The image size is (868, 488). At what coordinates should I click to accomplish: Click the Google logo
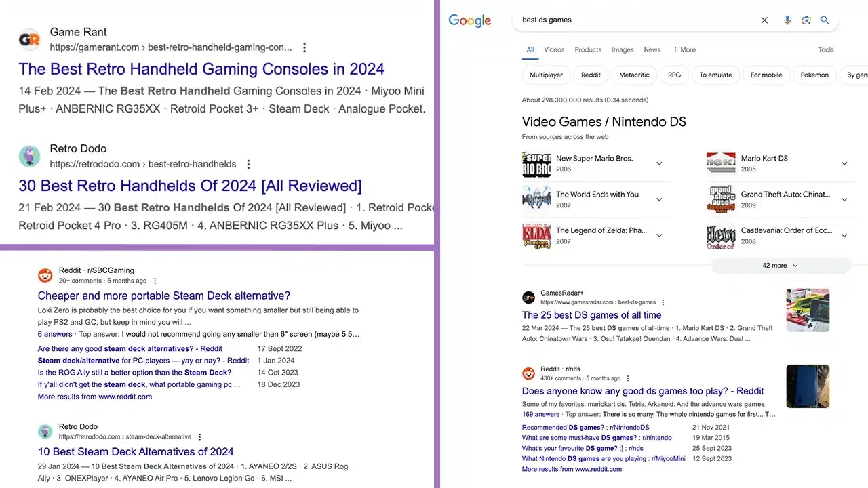470,21
